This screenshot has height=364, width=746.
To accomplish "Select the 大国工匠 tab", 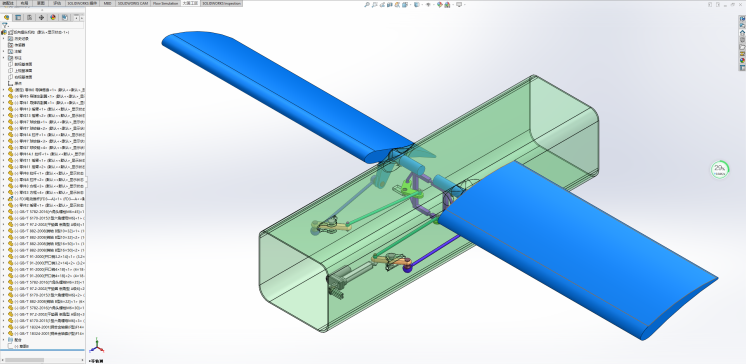I will point(191,3).
